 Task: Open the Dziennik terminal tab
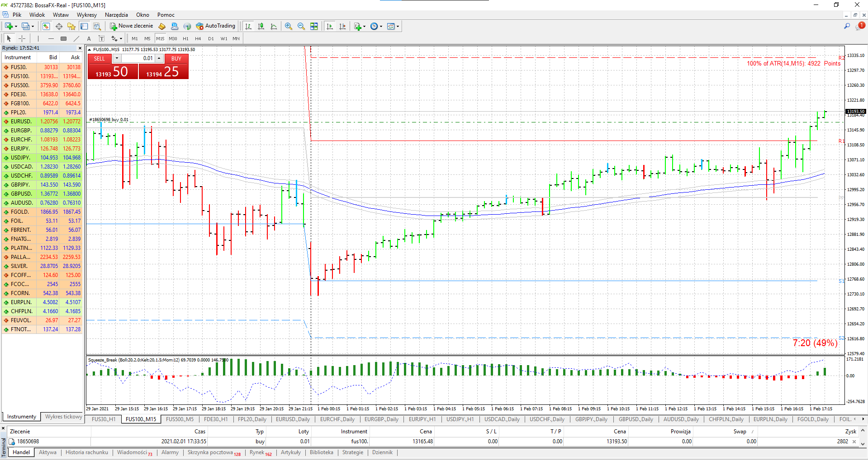(x=382, y=452)
